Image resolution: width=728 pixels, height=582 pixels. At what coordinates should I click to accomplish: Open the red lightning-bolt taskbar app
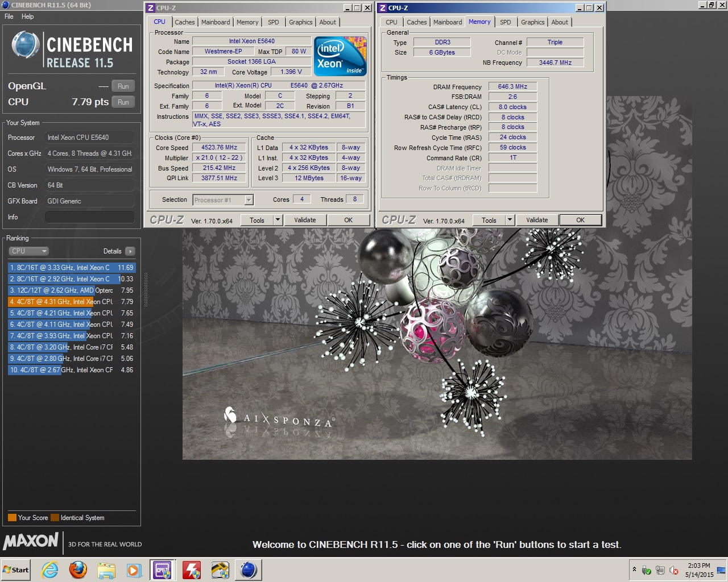click(191, 570)
